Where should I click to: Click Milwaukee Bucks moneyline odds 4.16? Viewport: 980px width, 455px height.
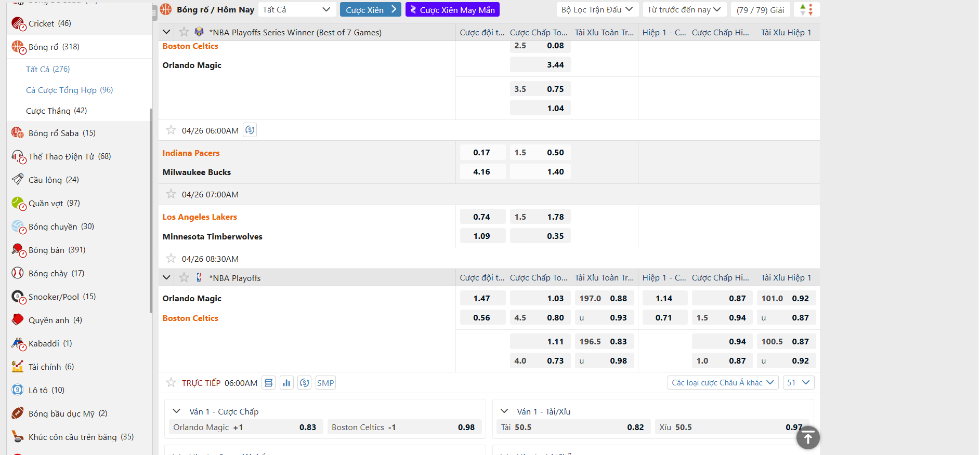point(482,172)
